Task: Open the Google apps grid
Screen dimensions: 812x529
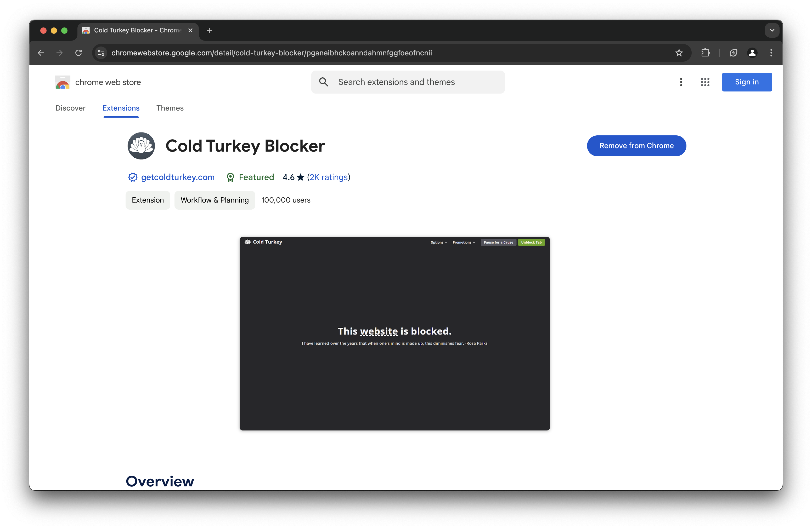Action: [705, 82]
